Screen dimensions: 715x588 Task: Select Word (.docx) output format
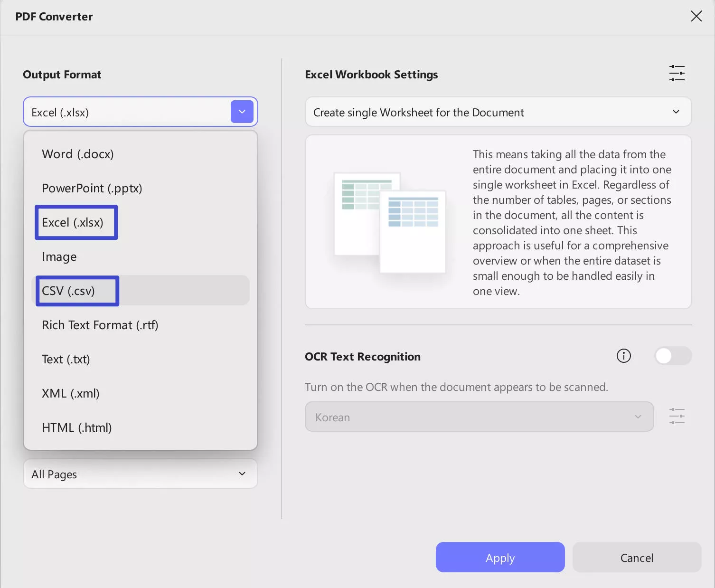tap(78, 154)
